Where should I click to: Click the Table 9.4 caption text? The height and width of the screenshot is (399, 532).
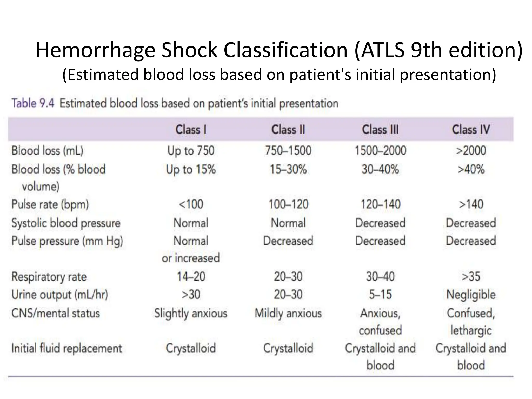coord(175,103)
